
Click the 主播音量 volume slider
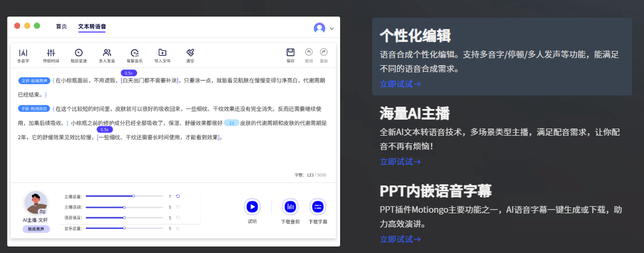click(x=124, y=196)
